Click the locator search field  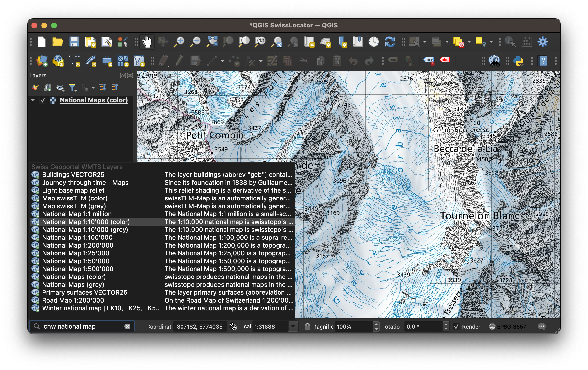click(x=82, y=326)
